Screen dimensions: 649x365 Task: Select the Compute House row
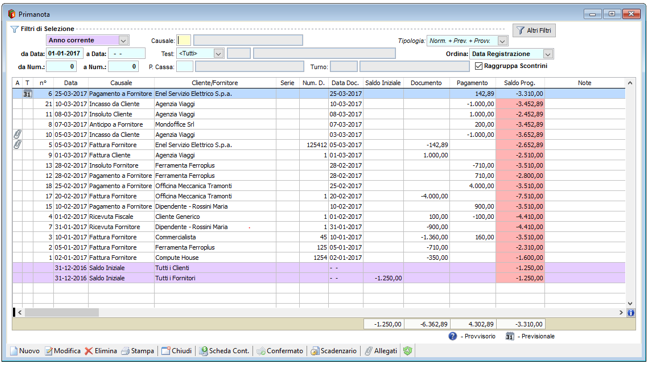pyautogui.click(x=319, y=258)
